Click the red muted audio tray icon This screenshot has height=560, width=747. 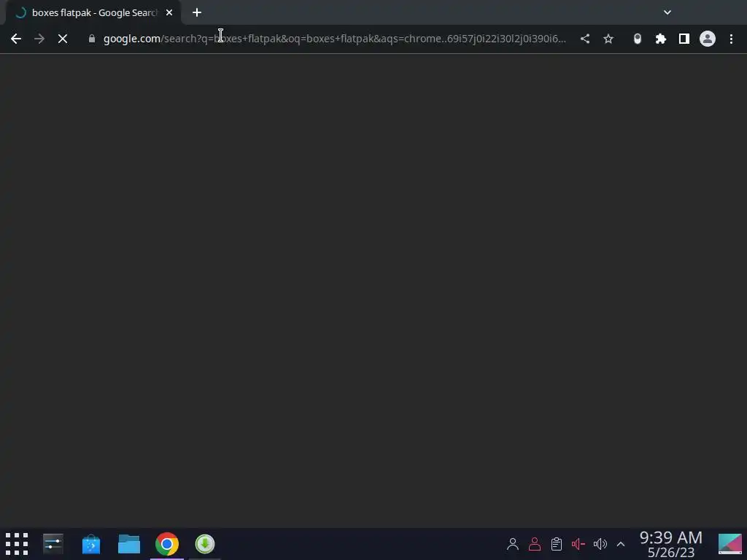click(x=578, y=544)
